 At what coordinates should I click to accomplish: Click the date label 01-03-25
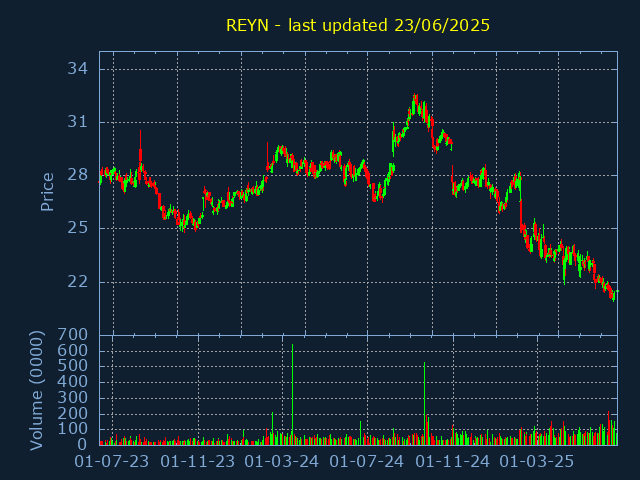click(x=537, y=462)
